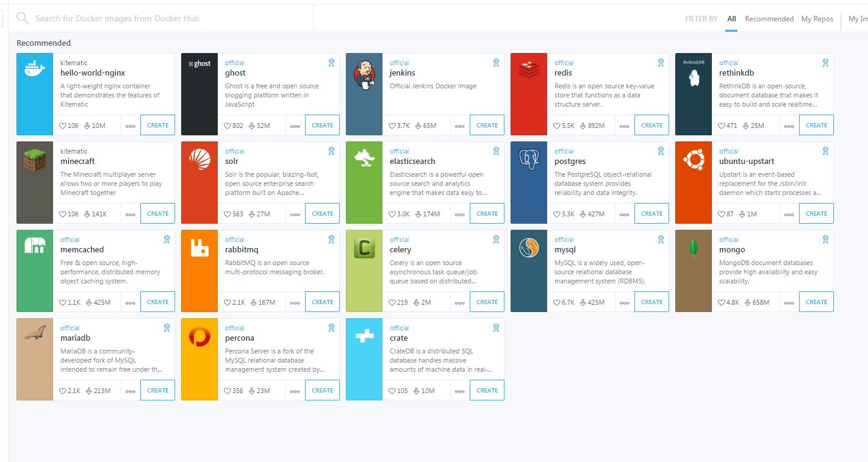Open more options on the crate card
This screenshot has height=462, width=868.
[x=460, y=391]
